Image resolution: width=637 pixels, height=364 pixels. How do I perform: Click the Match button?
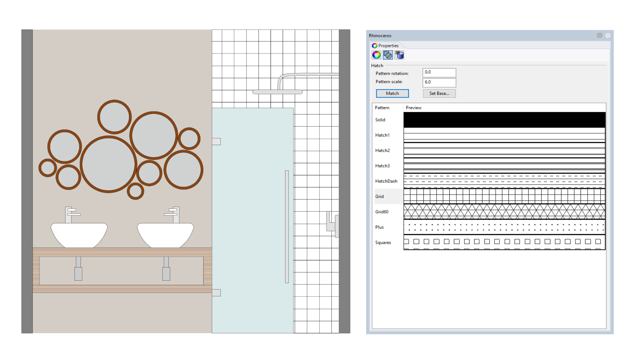pyautogui.click(x=392, y=93)
